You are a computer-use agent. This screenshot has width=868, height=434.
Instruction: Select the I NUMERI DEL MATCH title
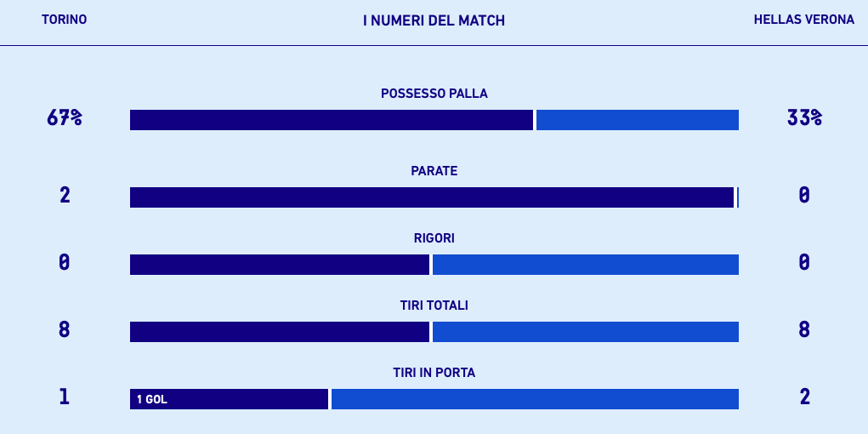pyautogui.click(x=434, y=20)
